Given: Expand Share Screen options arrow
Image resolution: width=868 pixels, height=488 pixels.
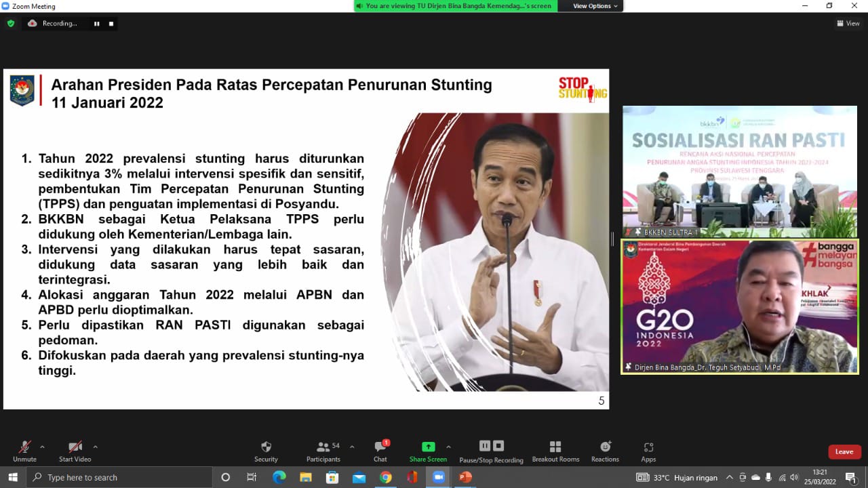Looking at the screenshot, I should [448, 447].
